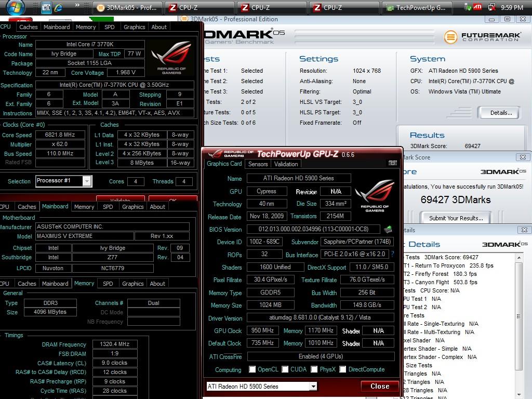The height and width of the screenshot is (399, 532).
Task: Enable the CUDA checkbox
Action: pyautogui.click(x=285, y=369)
